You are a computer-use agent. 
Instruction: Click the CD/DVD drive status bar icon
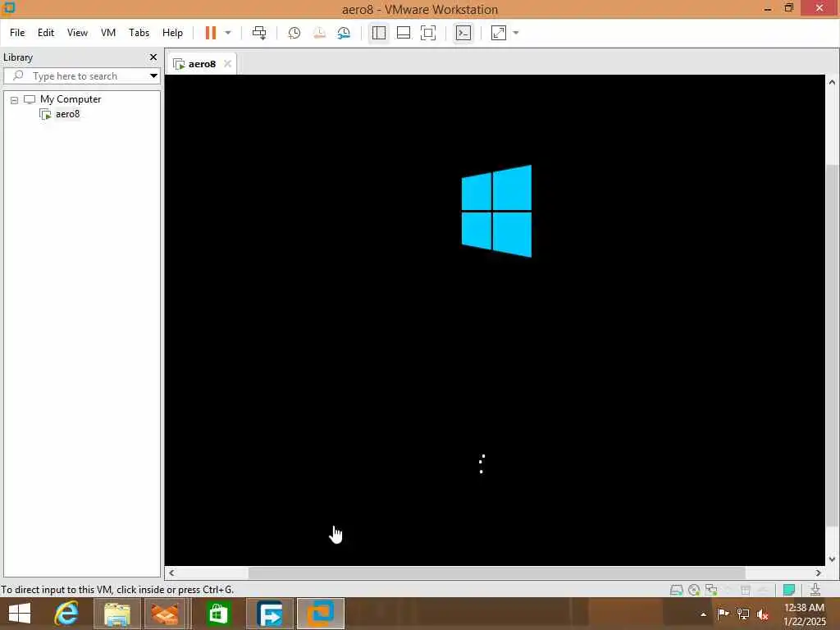click(x=694, y=590)
